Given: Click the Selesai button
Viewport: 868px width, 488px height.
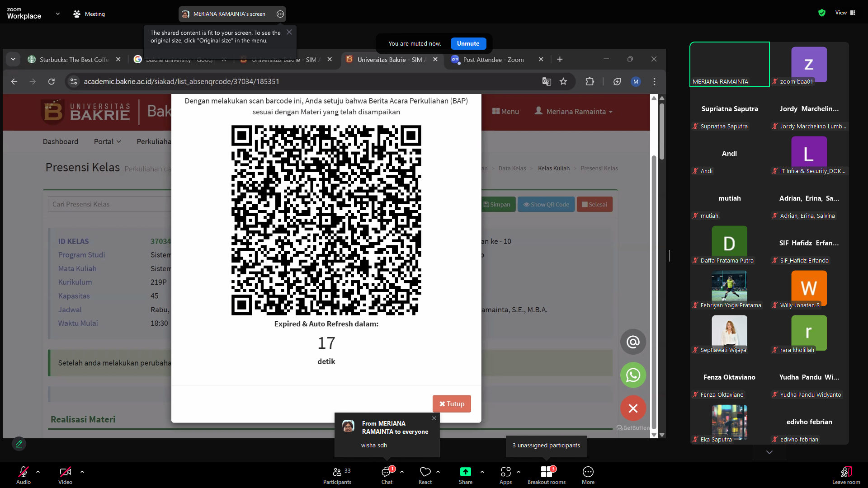Looking at the screenshot, I should 594,204.
